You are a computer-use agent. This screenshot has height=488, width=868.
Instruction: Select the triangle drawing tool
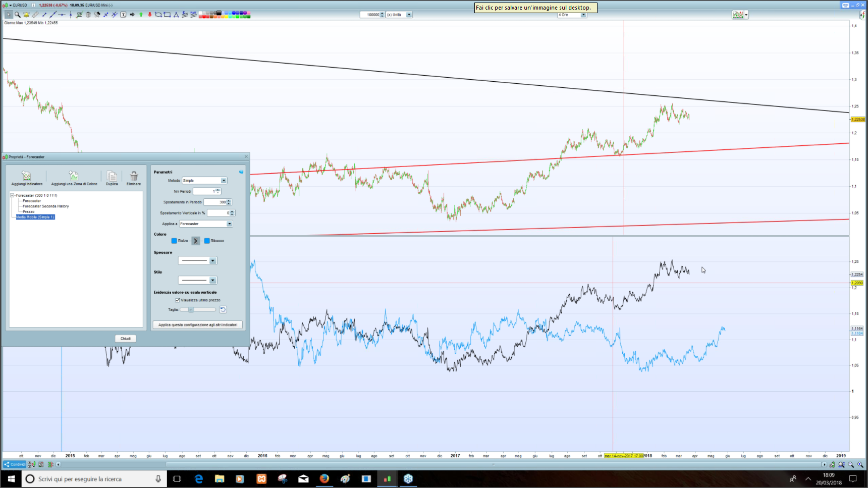point(176,15)
